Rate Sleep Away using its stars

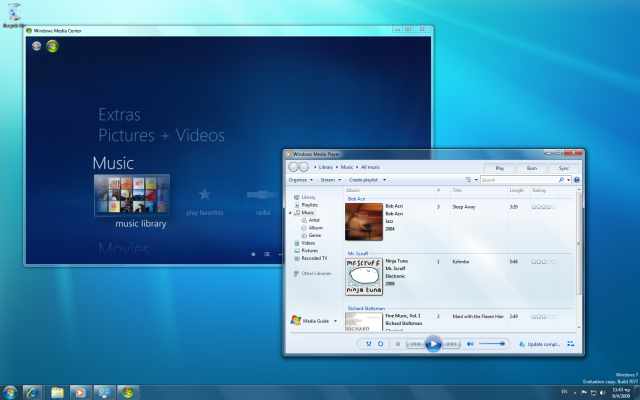tap(543, 207)
